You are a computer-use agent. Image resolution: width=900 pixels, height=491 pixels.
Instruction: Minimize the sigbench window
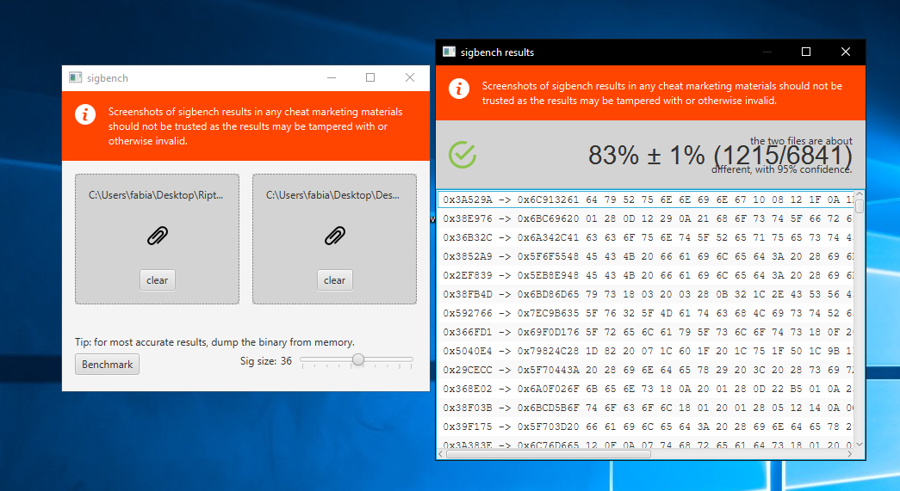click(x=331, y=78)
